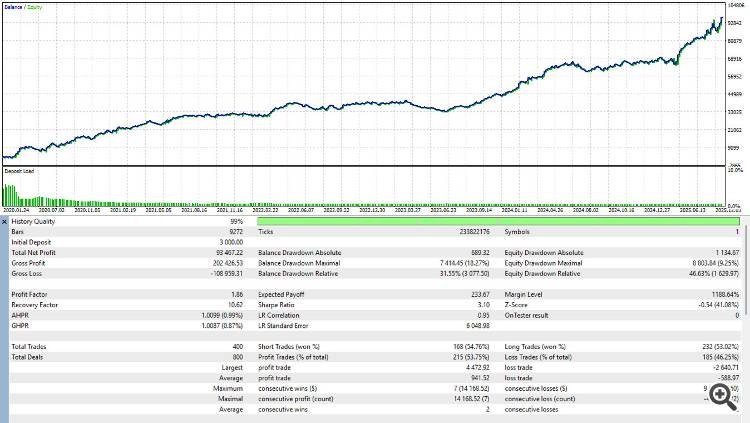
Task: Select the OnTester result label
Action: pos(526,315)
